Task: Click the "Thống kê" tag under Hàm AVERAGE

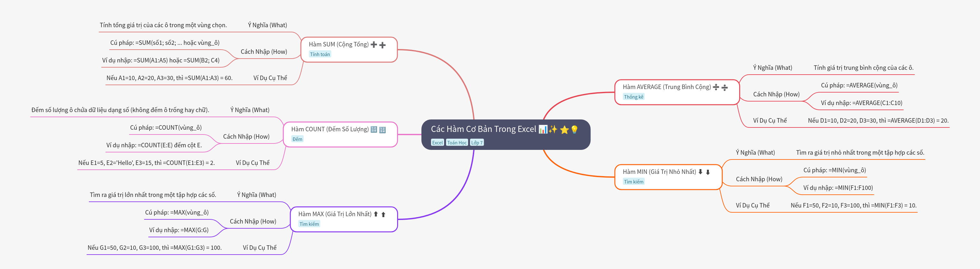Action: point(633,97)
